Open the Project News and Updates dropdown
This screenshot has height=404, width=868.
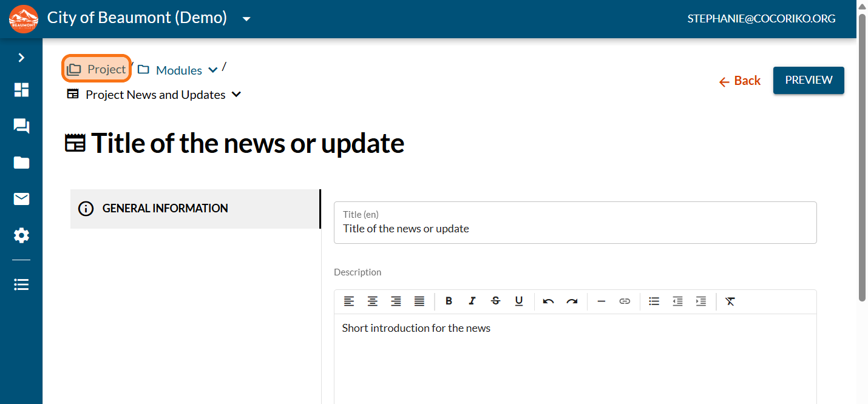pyautogui.click(x=237, y=95)
